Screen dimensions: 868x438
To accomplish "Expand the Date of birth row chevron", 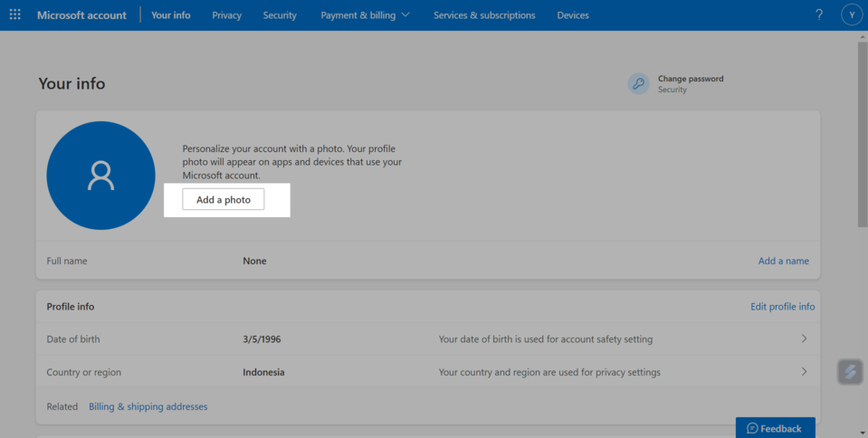I will (805, 338).
